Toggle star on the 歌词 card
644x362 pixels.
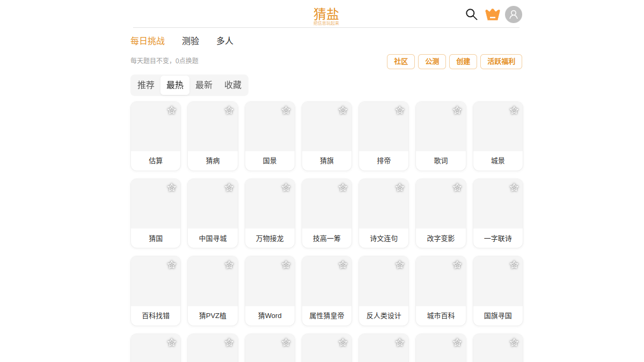(x=457, y=110)
